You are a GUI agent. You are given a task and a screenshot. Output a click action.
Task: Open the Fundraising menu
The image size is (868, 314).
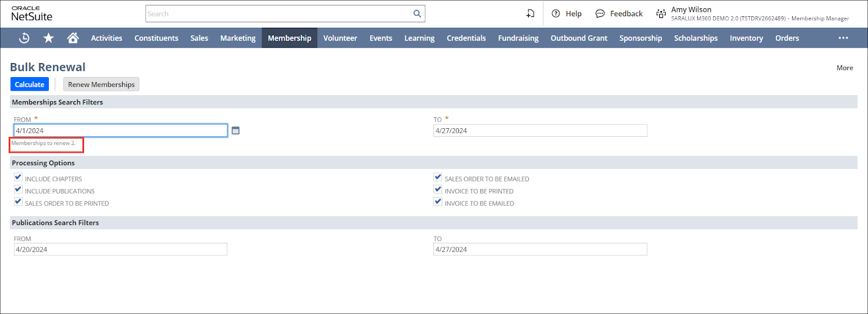point(518,38)
